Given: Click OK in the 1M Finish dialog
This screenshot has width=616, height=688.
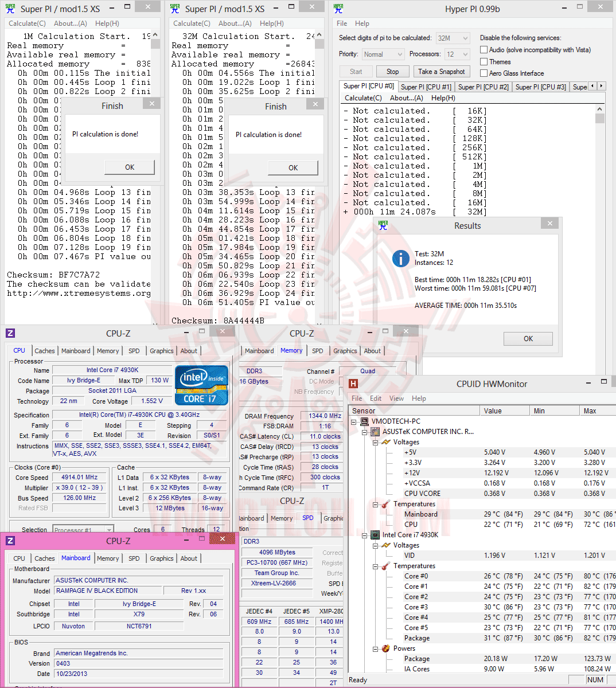Looking at the screenshot, I should [x=130, y=167].
